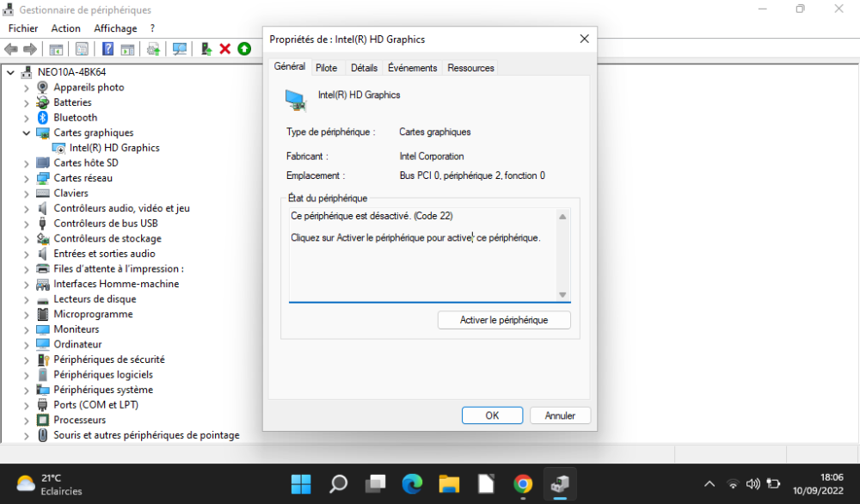The image size is (860, 504).
Task: Click the device status scrollbar down arrow
Action: click(x=562, y=295)
